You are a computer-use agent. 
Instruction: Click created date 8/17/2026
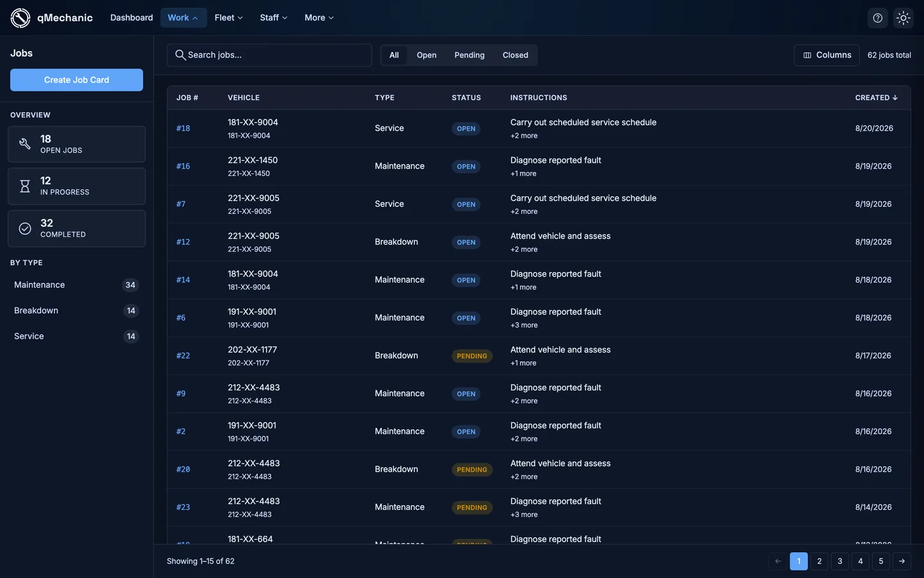click(873, 356)
